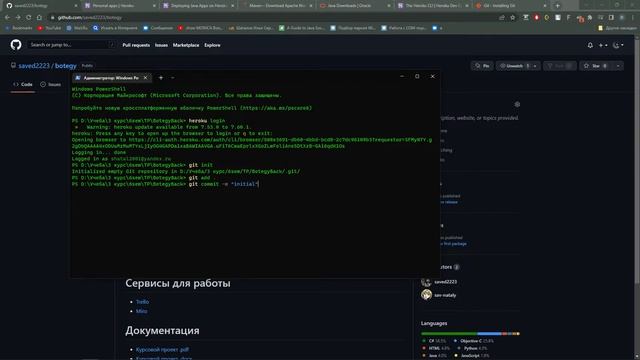Screen dimensions: 640x360
Task: Click the Search or jump to field
Action: [72, 45]
